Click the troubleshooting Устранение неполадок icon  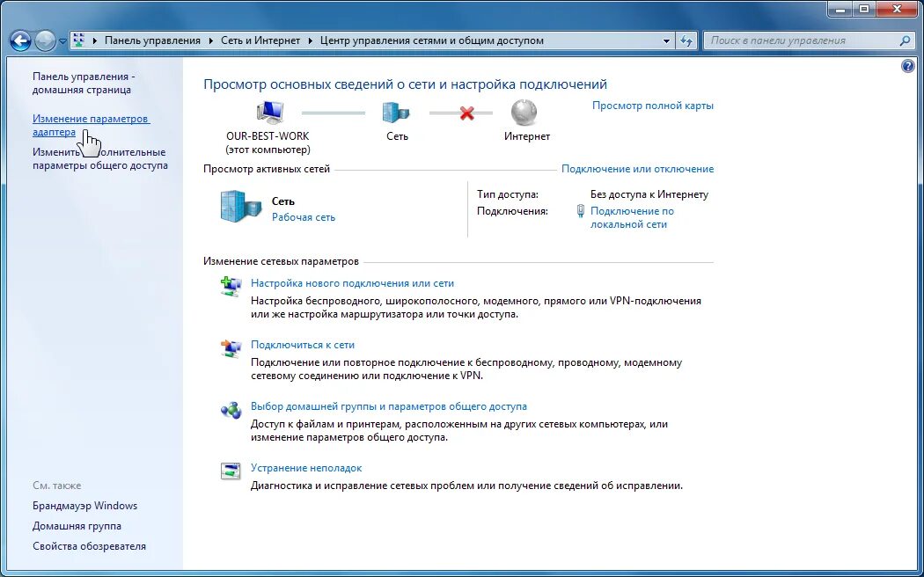point(231,470)
